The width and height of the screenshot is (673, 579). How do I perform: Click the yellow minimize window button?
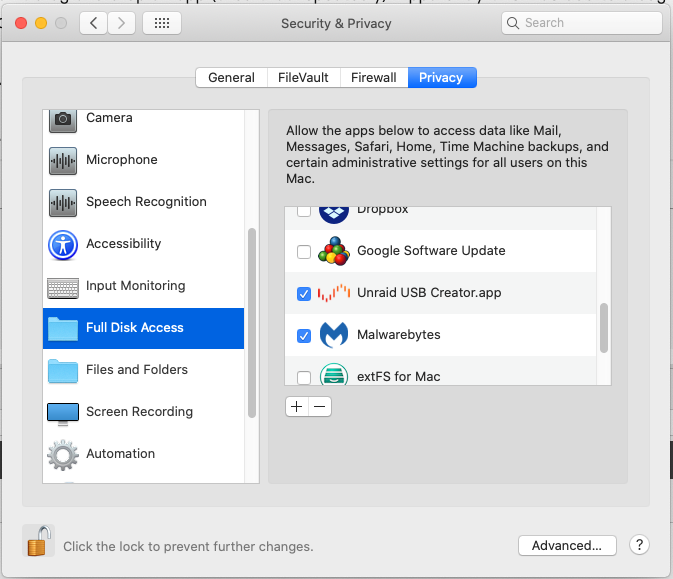[41, 23]
